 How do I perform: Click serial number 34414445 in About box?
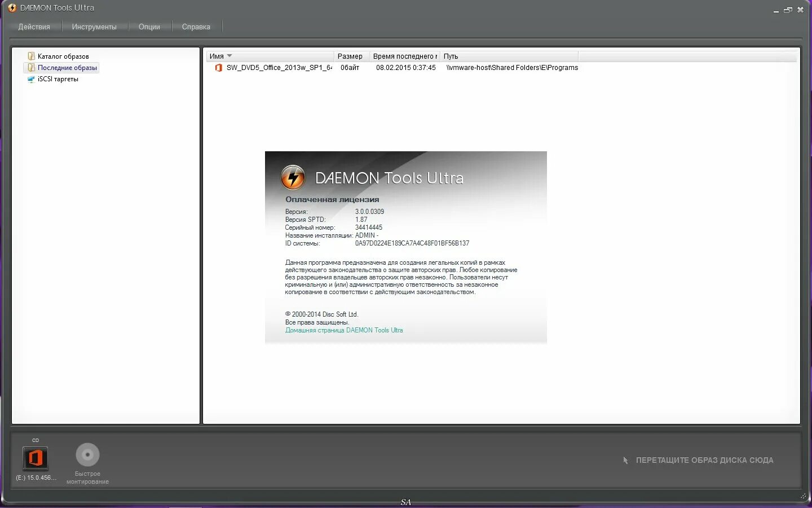click(x=369, y=227)
